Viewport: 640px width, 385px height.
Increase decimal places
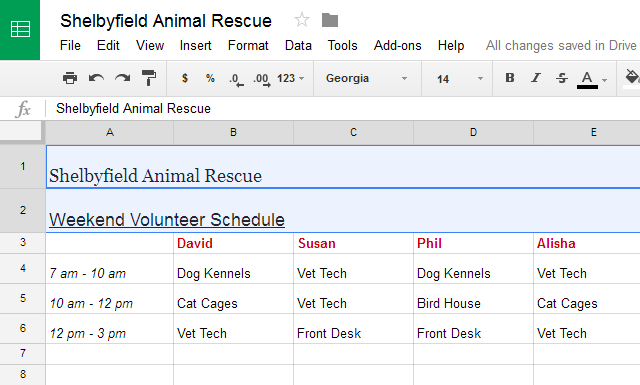point(262,79)
